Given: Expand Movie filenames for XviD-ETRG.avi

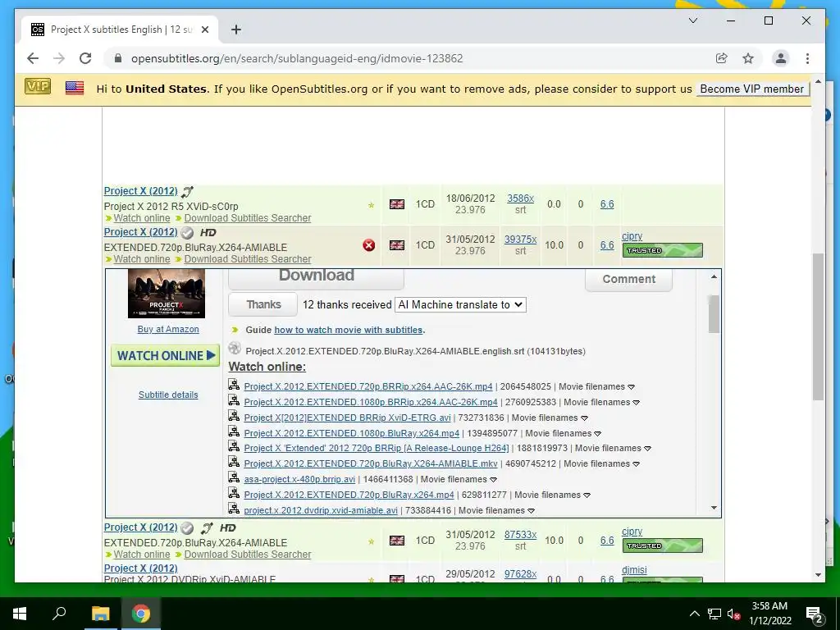Looking at the screenshot, I should pyautogui.click(x=584, y=418).
